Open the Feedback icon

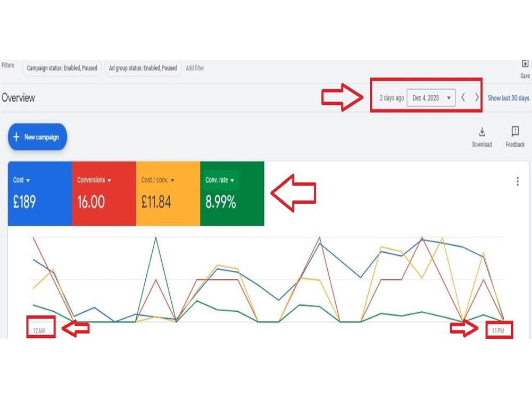point(515,131)
